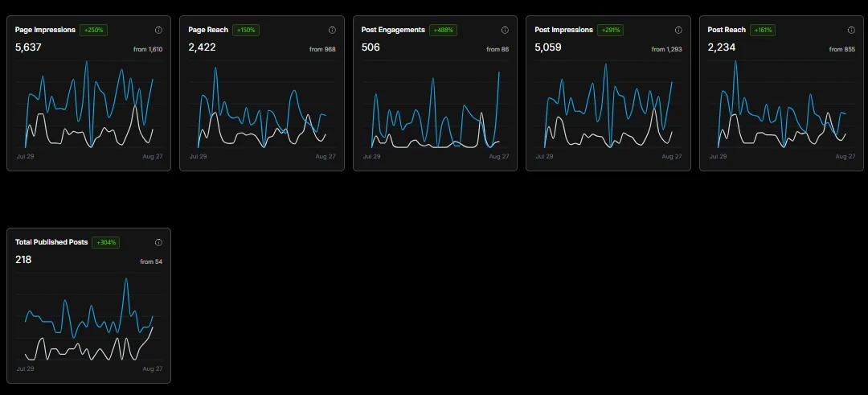Viewport: 868px width, 395px height.
Task: Click the Post Reach info icon
Action: 851,30
